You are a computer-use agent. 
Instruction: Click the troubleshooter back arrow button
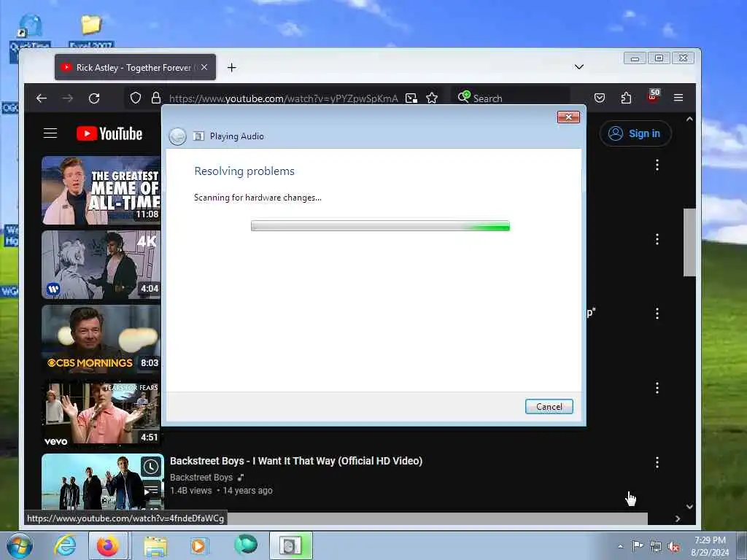click(177, 136)
